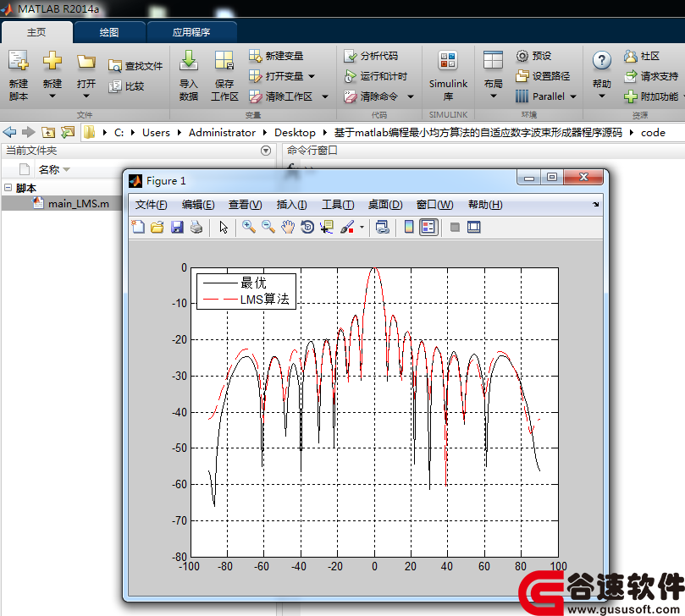Open the 文件(F) menu in Figure 1

[x=151, y=204]
